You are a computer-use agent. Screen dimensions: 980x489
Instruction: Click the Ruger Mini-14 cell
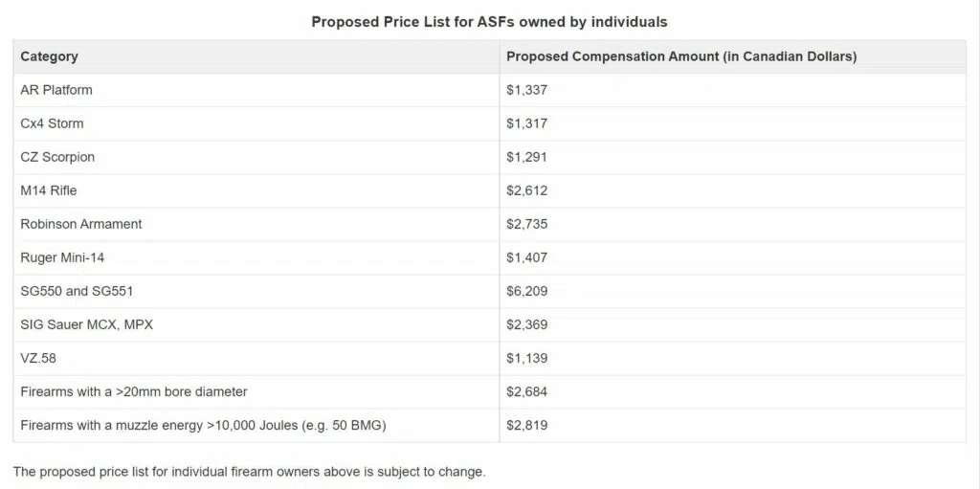point(256,257)
